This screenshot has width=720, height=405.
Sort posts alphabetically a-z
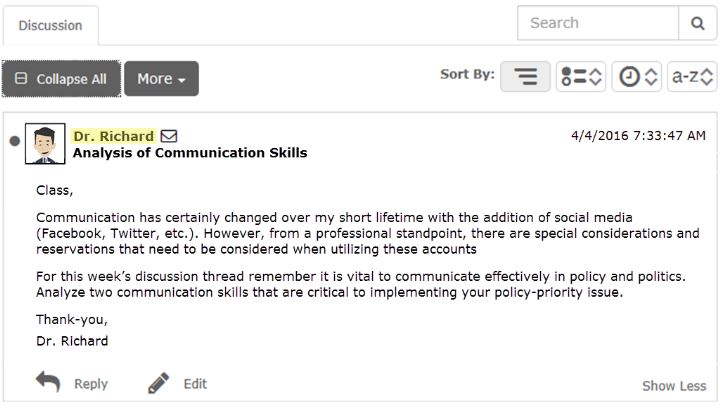(x=692, y=76)
